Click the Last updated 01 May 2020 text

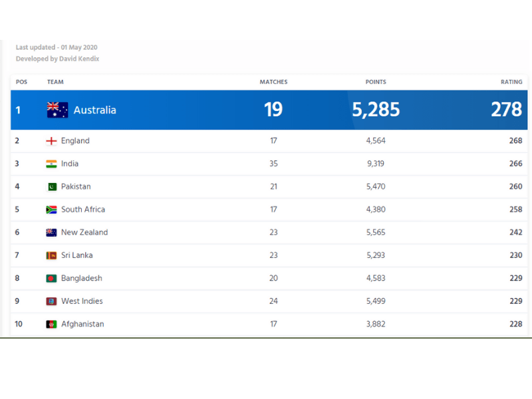pos(57,47)
